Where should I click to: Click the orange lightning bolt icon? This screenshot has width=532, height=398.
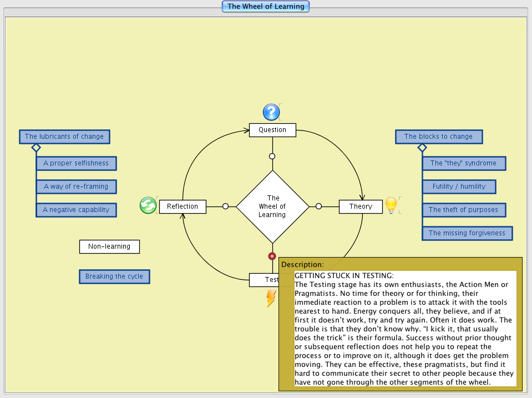[x=271, y=298]
